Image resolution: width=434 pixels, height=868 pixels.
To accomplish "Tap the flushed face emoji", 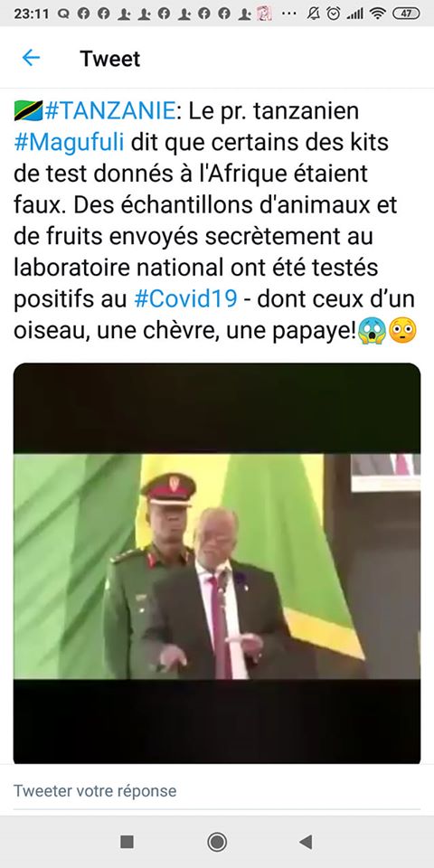I will pos(401,331).
